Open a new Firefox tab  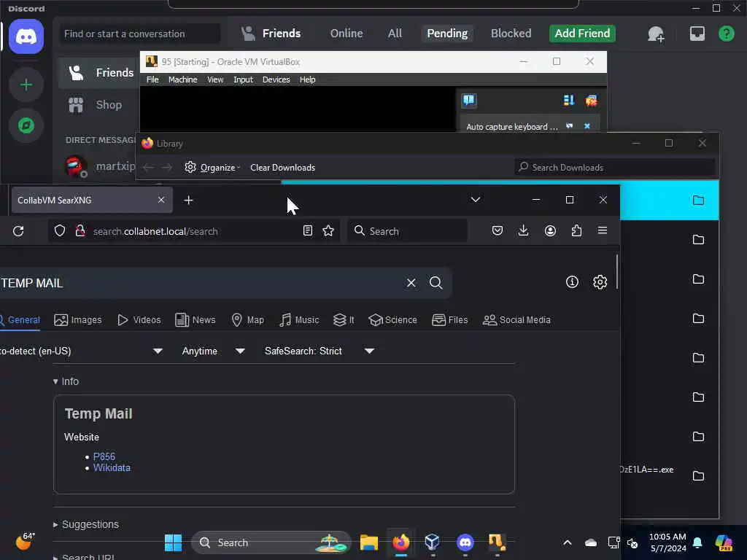[189, 200]
